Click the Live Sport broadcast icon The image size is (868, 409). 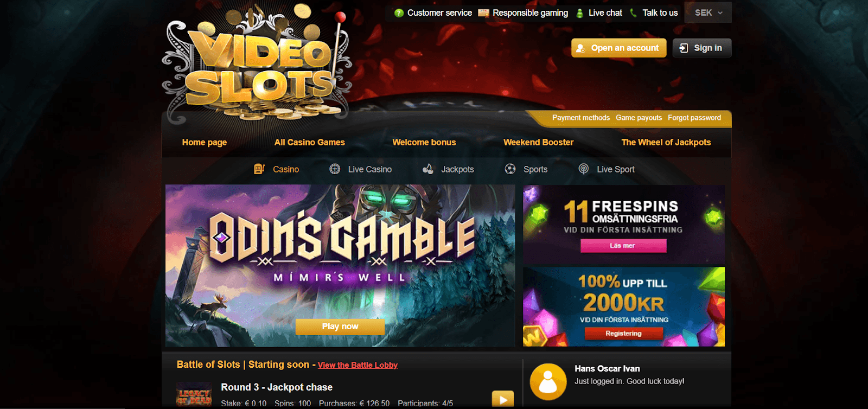(584, 169)
